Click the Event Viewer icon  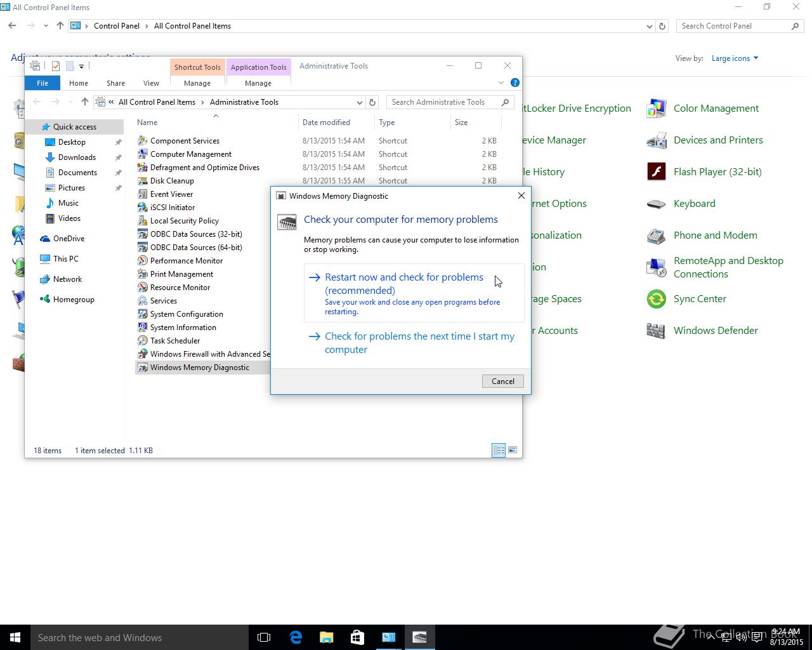tap(143, 194)
